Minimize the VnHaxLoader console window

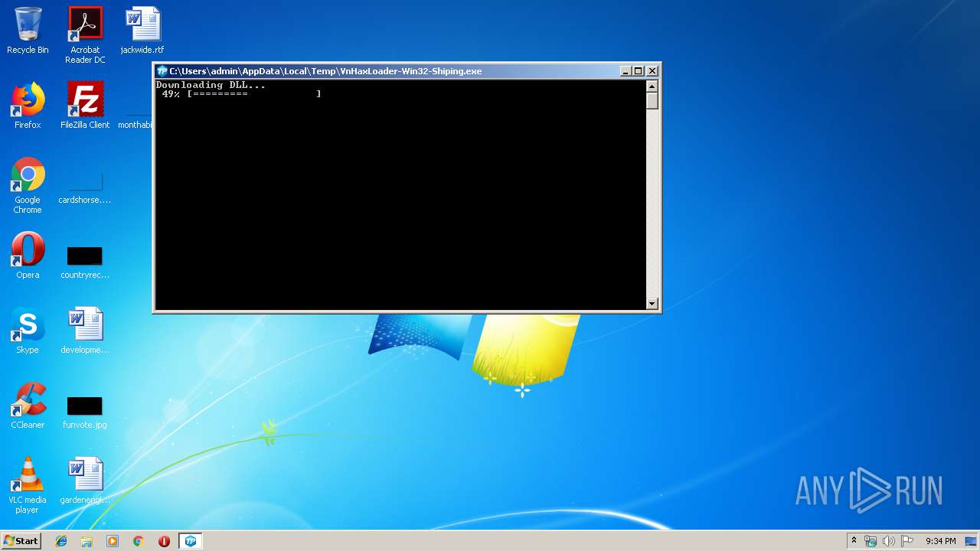pyautogui.click(x=625, y=71)
